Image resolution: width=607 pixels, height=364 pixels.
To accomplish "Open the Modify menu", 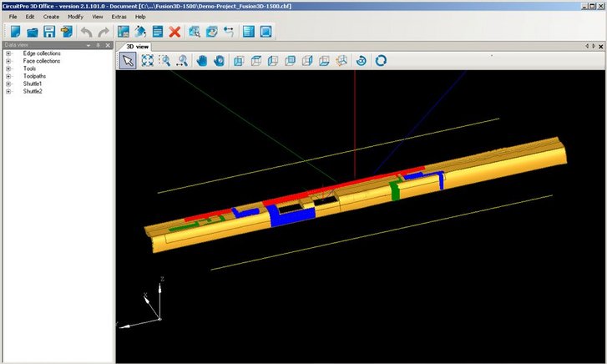I will [x=75, y=17].
